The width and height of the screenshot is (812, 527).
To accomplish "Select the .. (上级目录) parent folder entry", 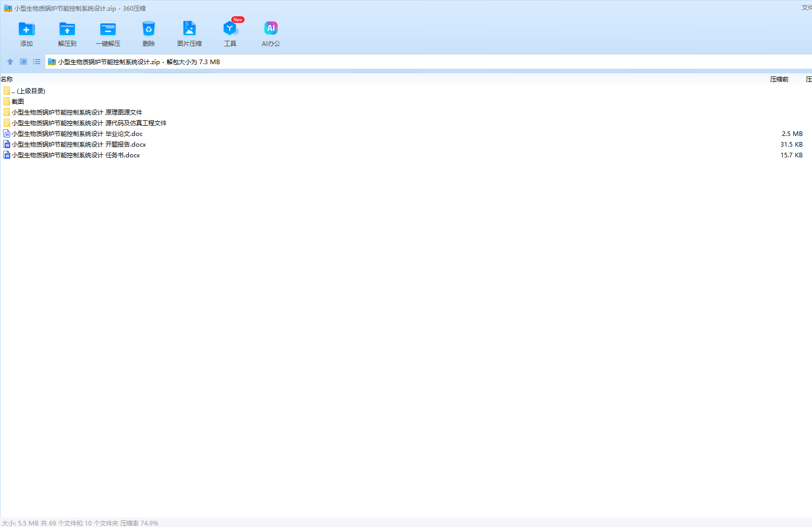I will point(31,91).
